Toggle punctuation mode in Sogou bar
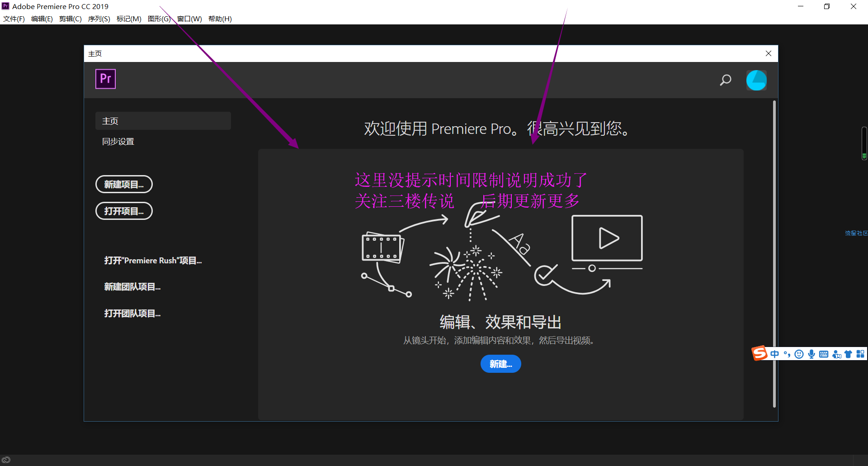868x466 pixels. [787, 354]
